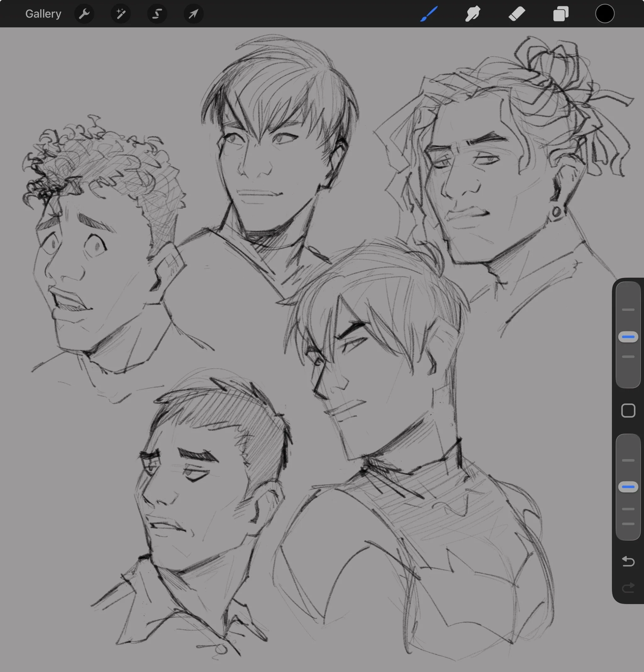The image size is (644, 672).
Task: Return to the Gallery
Action: point(43,14)
